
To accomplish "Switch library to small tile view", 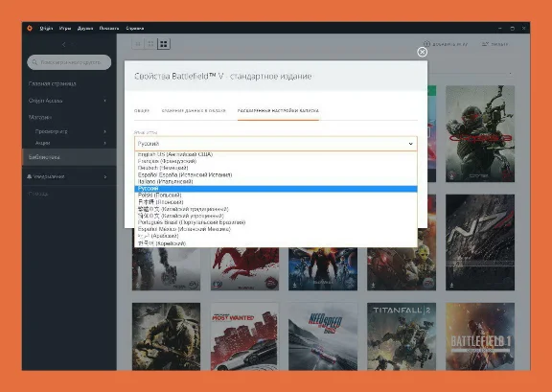I will tap(138, 44).
